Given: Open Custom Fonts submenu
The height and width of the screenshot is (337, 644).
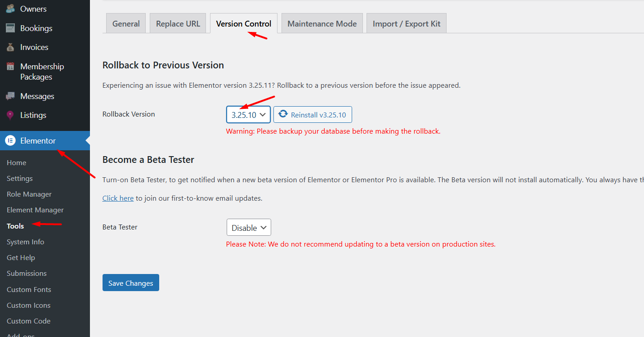Looking at the screenshot, I should [x=29, y=289].
